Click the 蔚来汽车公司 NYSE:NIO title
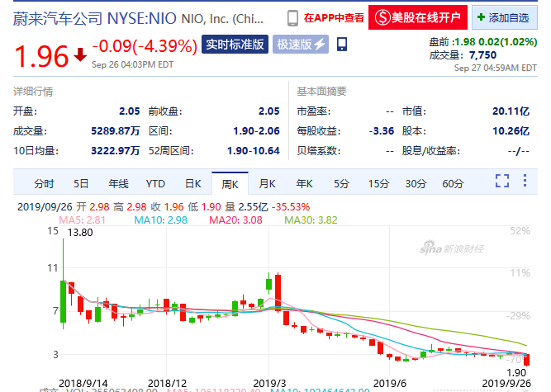This screenshot has height=392, width=551. tap(95, 18)
